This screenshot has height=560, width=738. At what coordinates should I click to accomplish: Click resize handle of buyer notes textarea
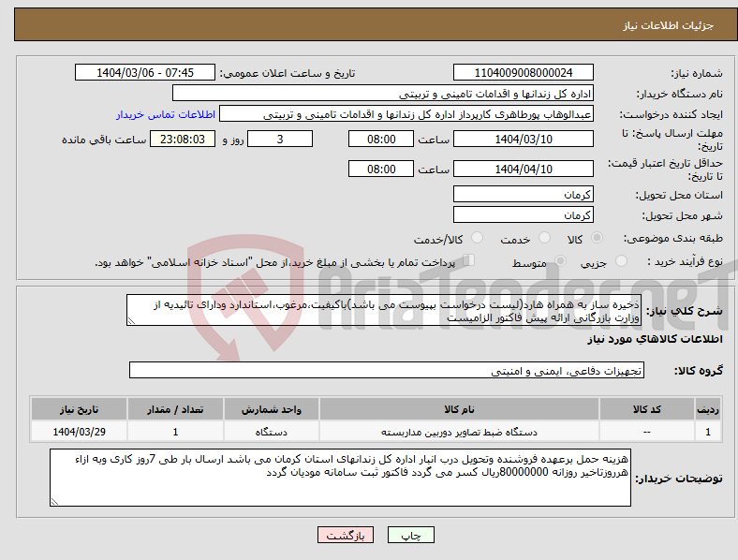(54, 502)
